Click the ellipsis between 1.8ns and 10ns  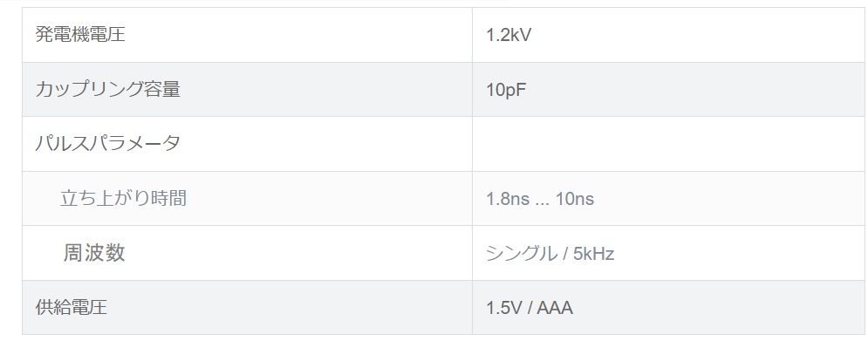pyautogui.click(x=543, y=202)
